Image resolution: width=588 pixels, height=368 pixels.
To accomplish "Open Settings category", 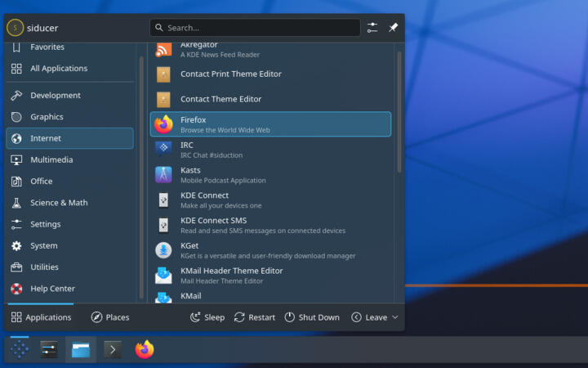I will click(69, 224).
